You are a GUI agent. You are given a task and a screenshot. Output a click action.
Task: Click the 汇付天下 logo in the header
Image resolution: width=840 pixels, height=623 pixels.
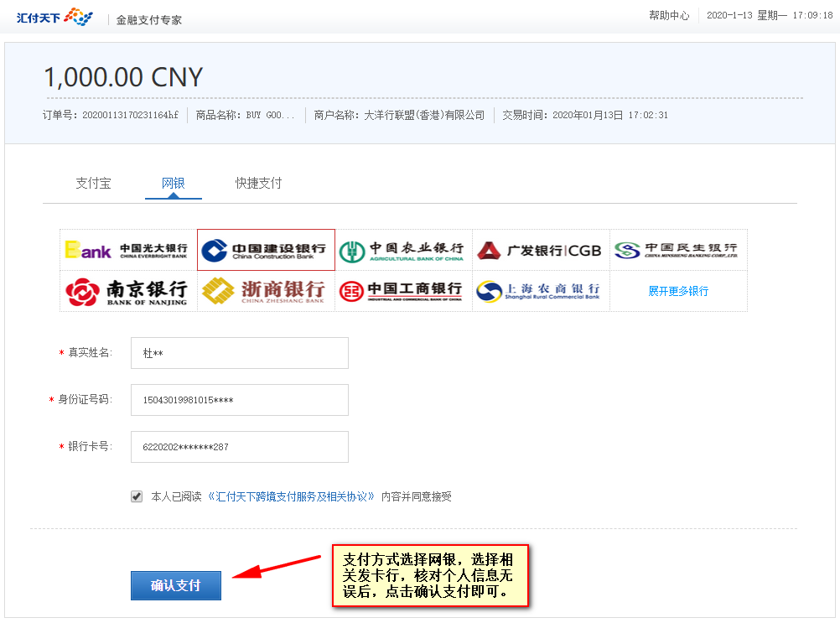(x=54, y=17)
